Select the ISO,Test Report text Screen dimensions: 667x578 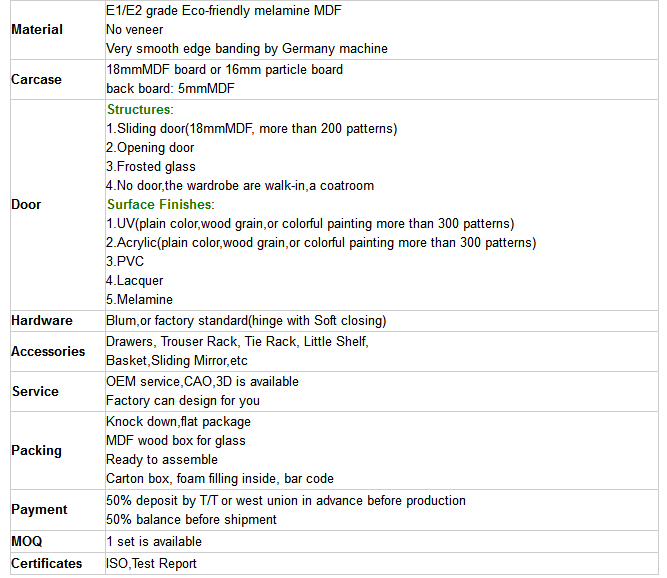(151, 564)
